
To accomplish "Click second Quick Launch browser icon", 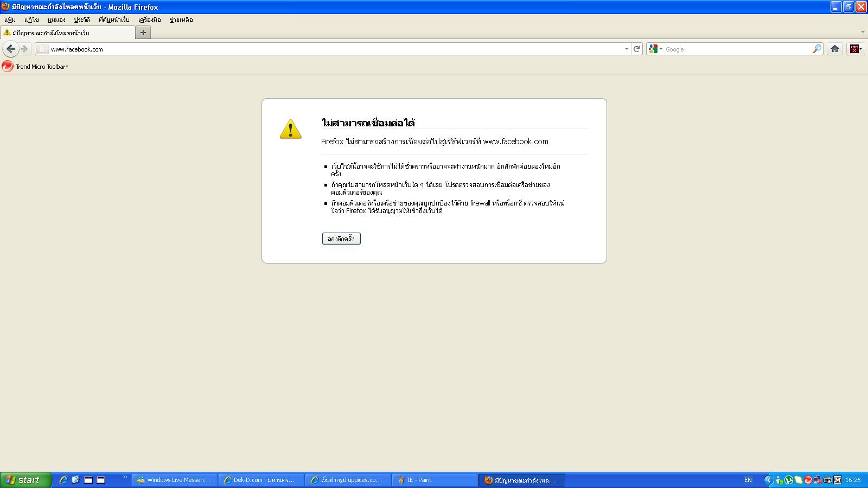I will [75, 480].
